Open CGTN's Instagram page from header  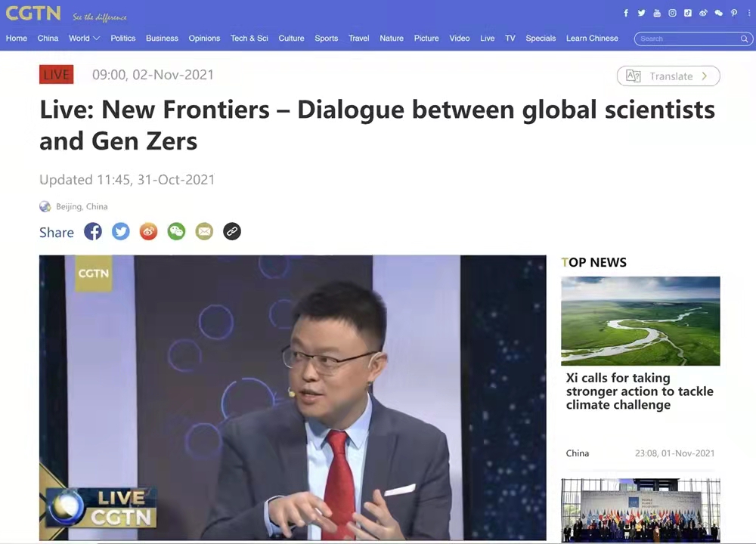(x=672, y=13)
